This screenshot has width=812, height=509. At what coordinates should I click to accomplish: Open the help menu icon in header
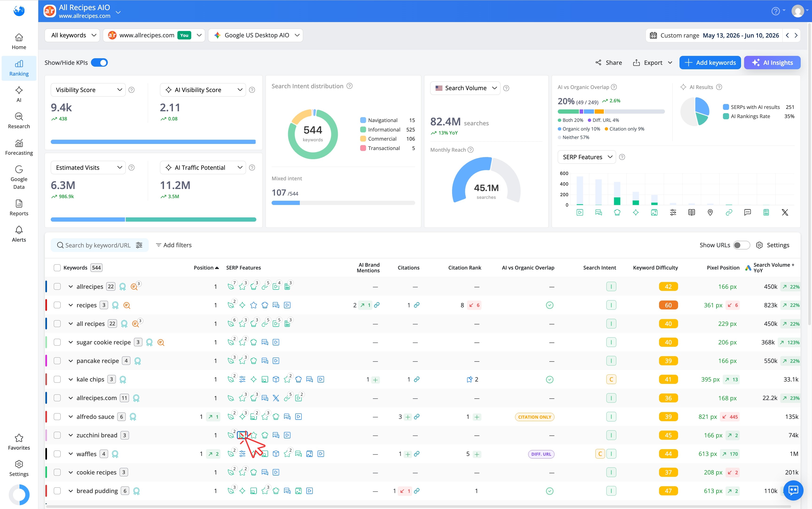tap(776, 11)
